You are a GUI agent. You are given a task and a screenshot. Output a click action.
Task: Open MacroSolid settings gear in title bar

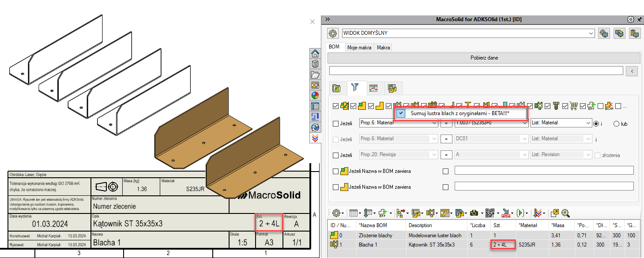631,19
